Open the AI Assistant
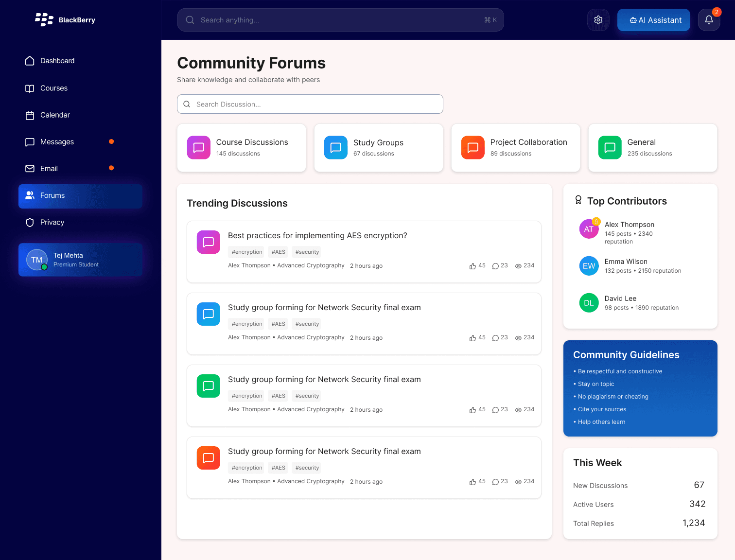The width and height of the screenshot is (735, 560). [653, 20]
